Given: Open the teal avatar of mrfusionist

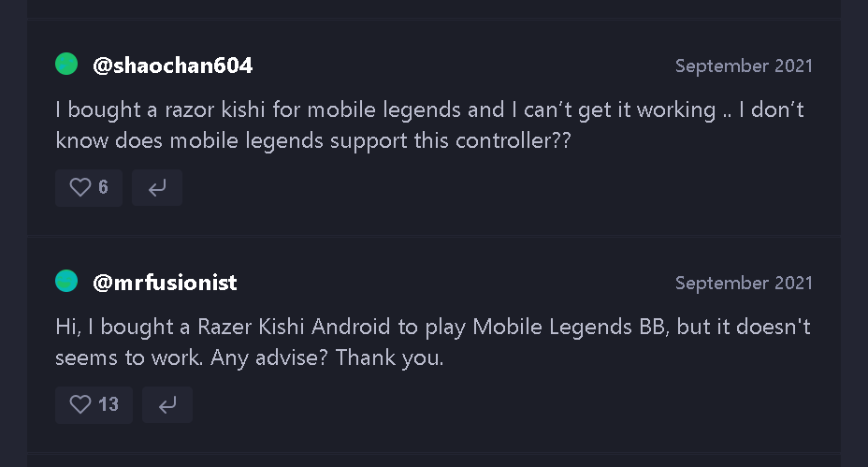Looking at the screenshot, I should [66, 281].
